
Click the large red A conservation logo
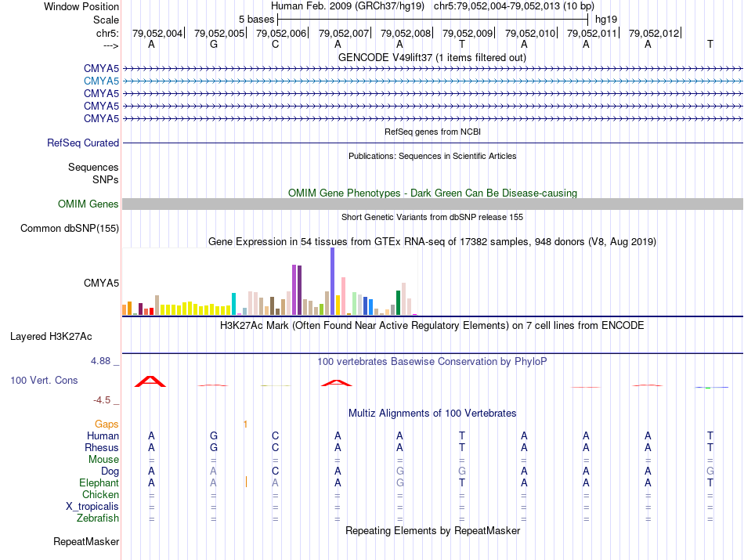150,381
